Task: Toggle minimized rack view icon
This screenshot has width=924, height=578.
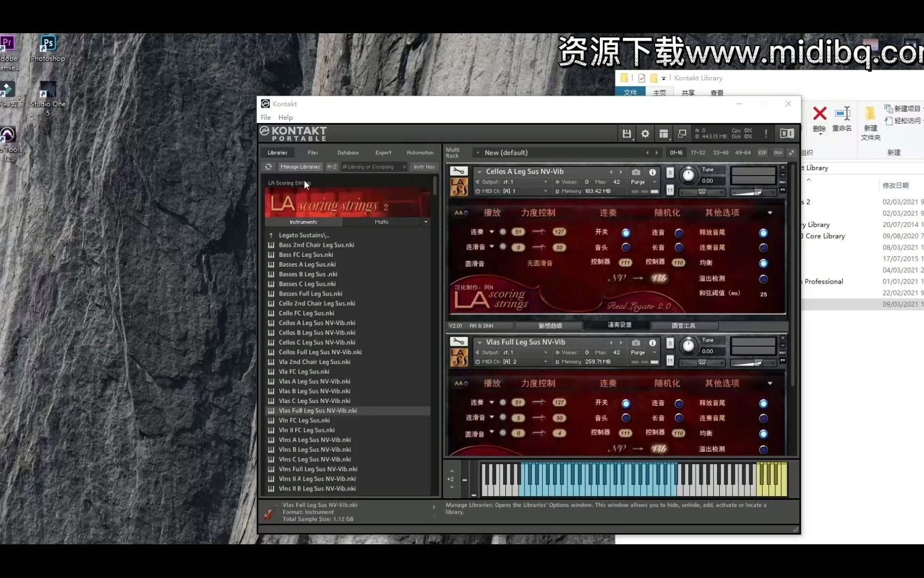Action: 682,134
